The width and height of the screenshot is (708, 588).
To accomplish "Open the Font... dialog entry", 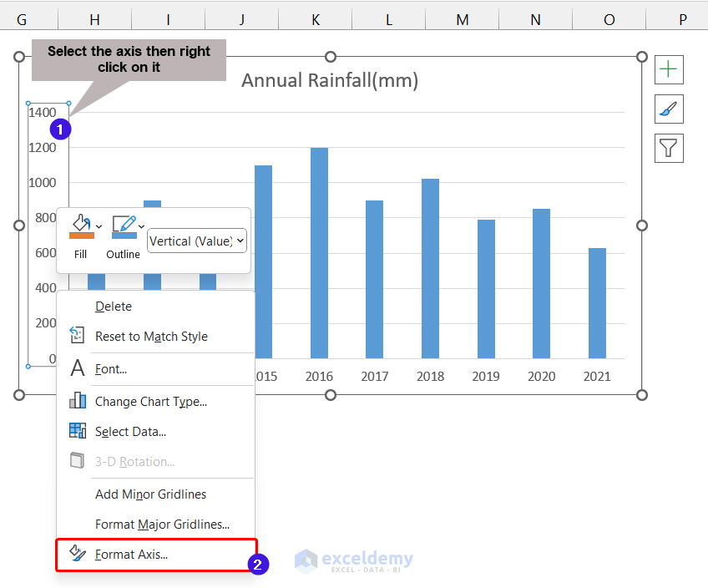I will (156, 369).
